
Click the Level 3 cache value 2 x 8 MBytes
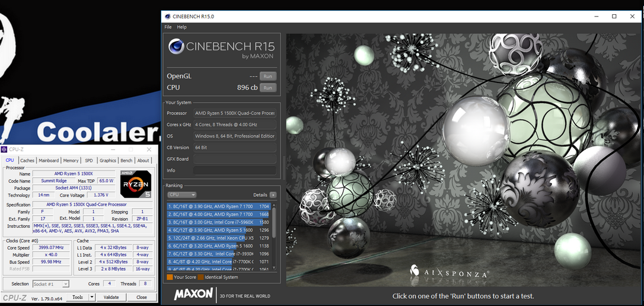[x=114, y=269]
